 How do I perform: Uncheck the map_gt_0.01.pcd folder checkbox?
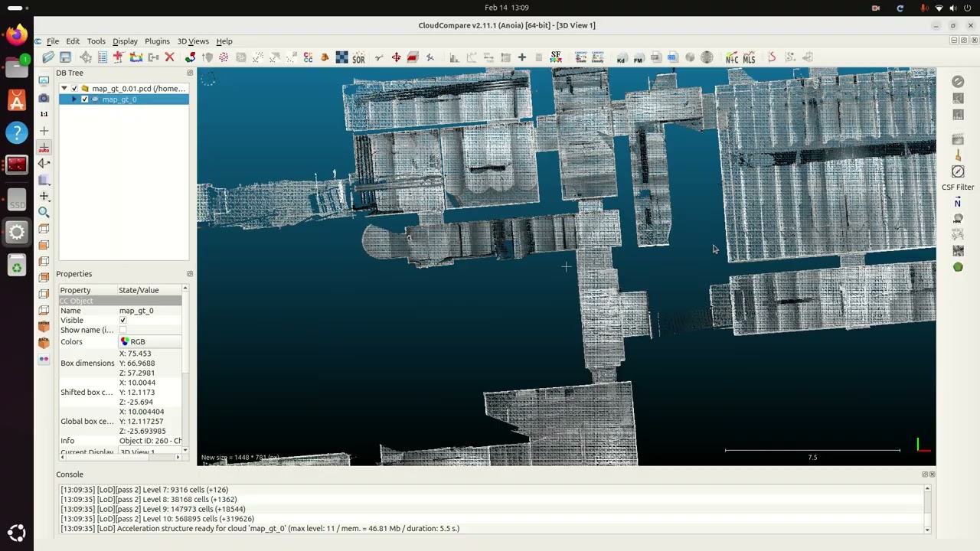75,89
